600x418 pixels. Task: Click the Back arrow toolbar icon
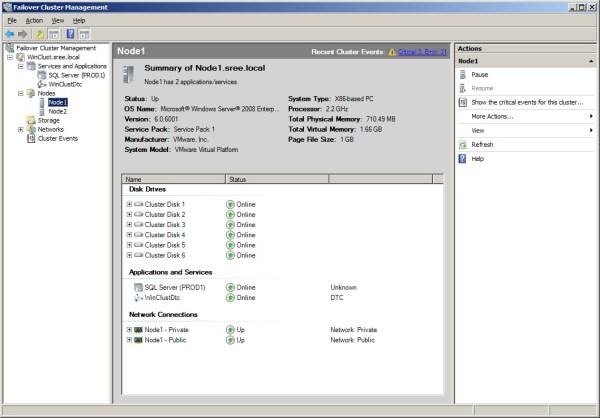[9, 33]
